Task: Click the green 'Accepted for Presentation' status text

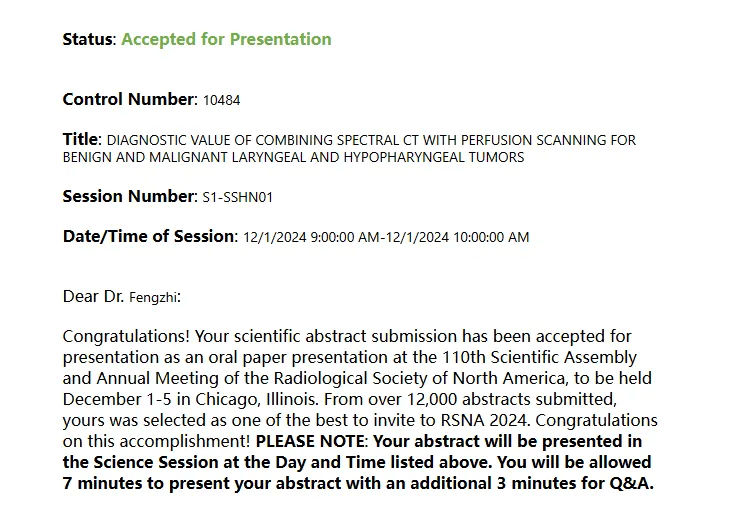Action: pyautogui.click(x=226, y=39)
